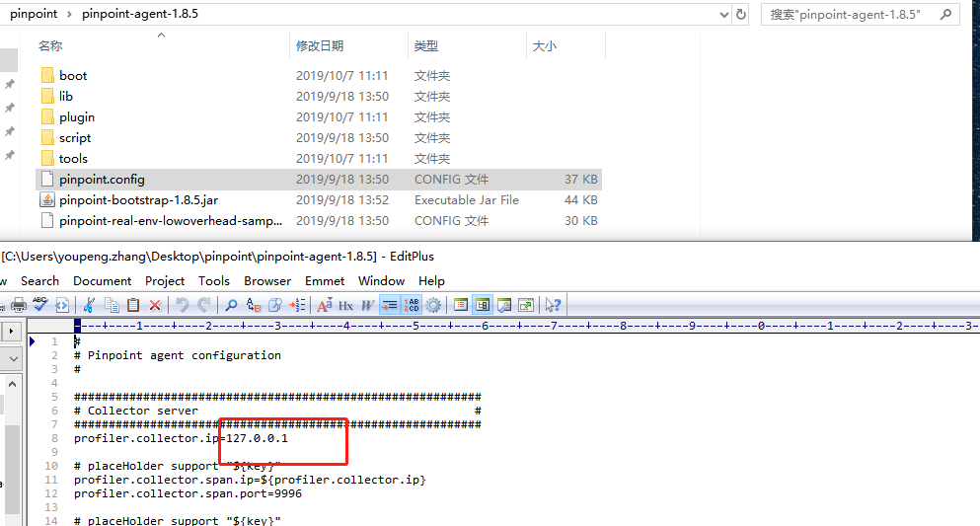Open the Window menu

pyautogui.click(x=381, y=281)
